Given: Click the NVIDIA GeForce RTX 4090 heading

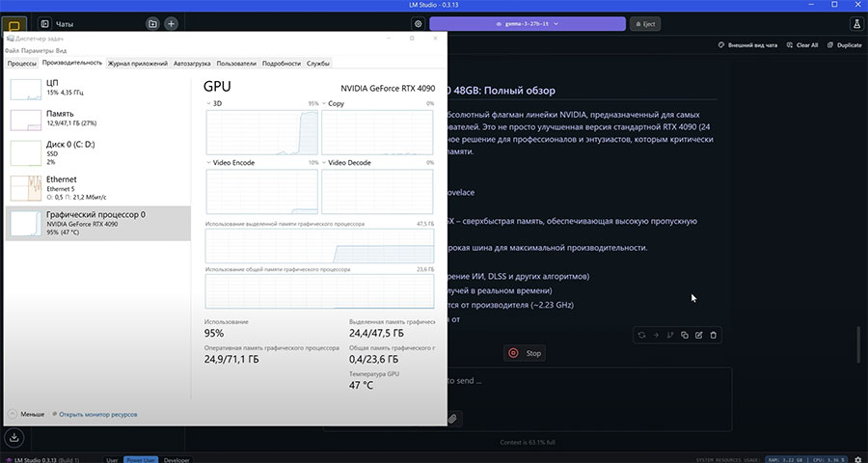Looking at the screenshot, I should 388,88.
